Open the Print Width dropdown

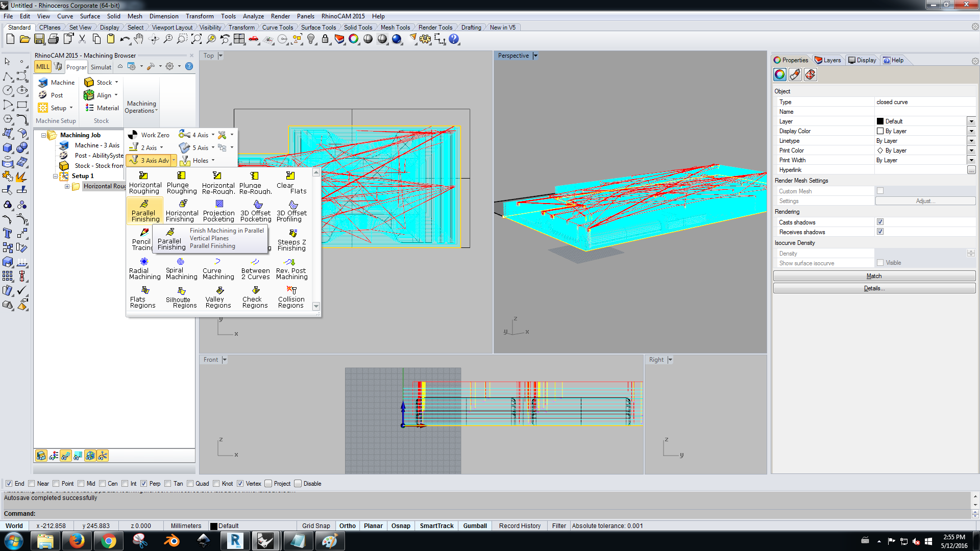(971, 160)
